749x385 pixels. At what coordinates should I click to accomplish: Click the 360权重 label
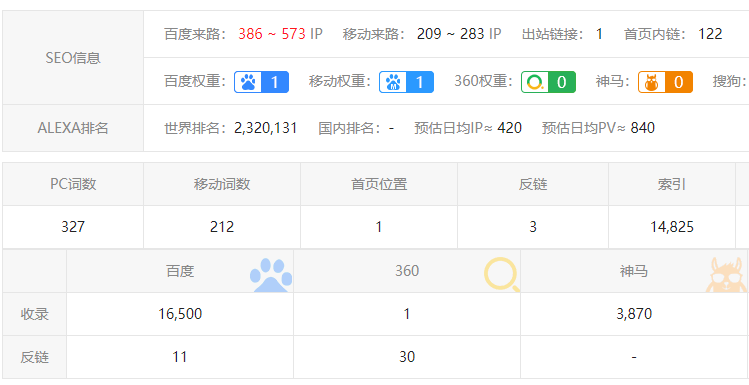tap(483, 81)
